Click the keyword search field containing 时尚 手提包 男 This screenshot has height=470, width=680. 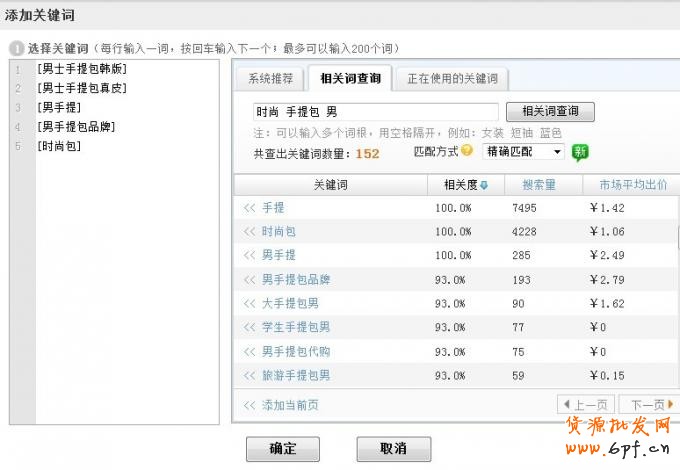(376, 112)
